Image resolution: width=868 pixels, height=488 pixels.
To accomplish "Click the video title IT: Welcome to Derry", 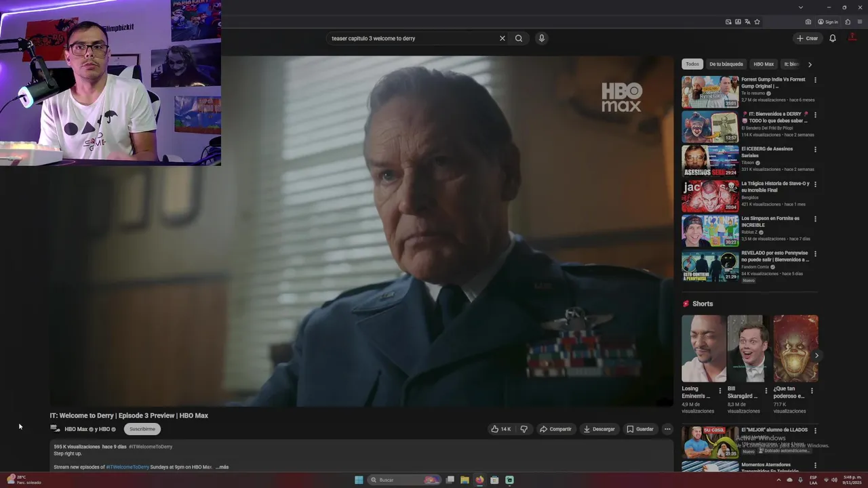I will click(x=129, y=415).
